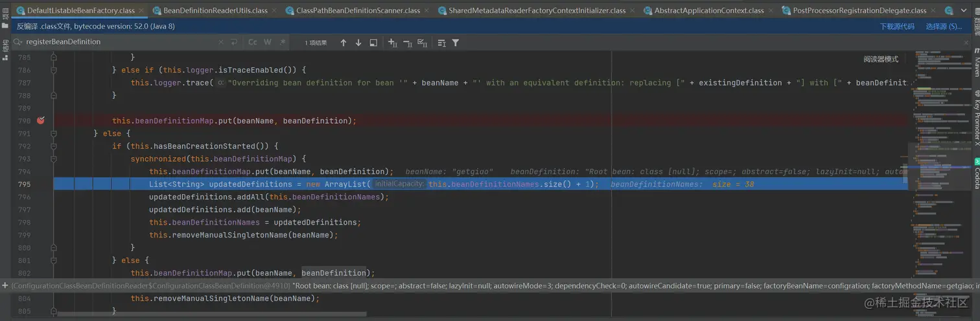
Task: Collapse if block at line 792
Action: pyautogui.click(x=54, y=146)
